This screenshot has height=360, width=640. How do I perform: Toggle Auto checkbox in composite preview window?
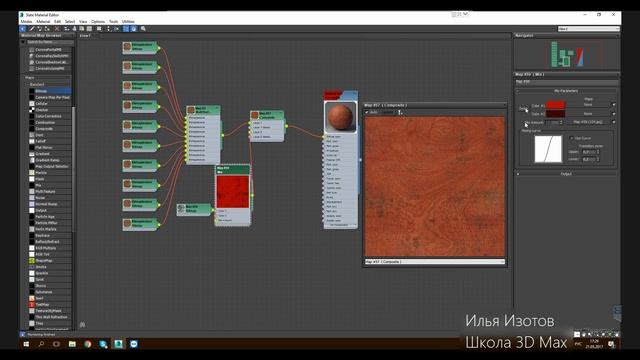click(x=367, y=112)
